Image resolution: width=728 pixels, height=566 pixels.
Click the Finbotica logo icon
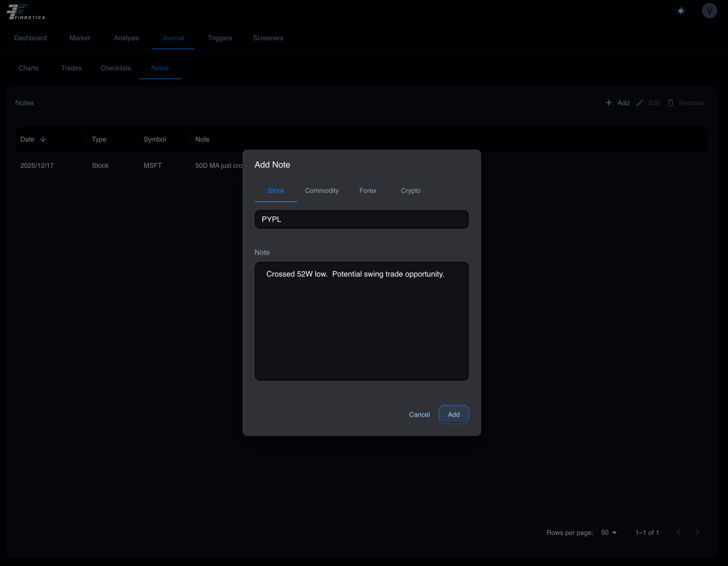tap(17, 11)
